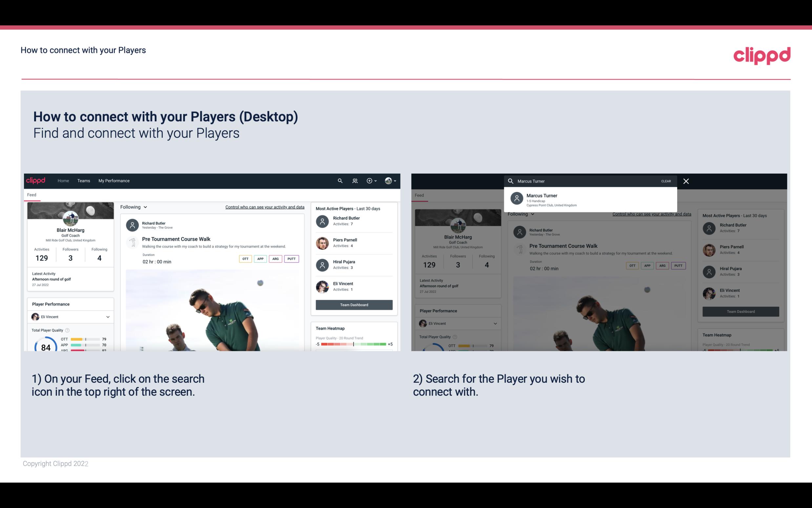812x508 pixels.
Task: Click Team Dashboard button
Action: pyautogui.click(x=354, y=304)
